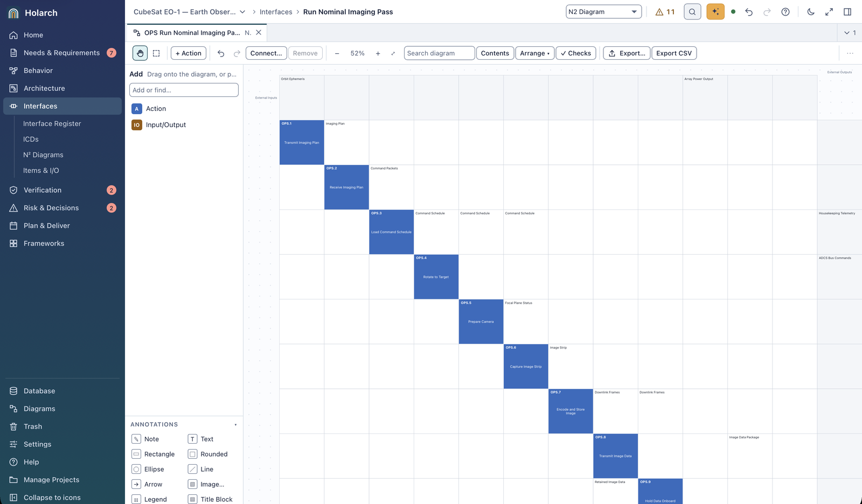
Task: Run diagram Checks
Action: tap(576, 53)
